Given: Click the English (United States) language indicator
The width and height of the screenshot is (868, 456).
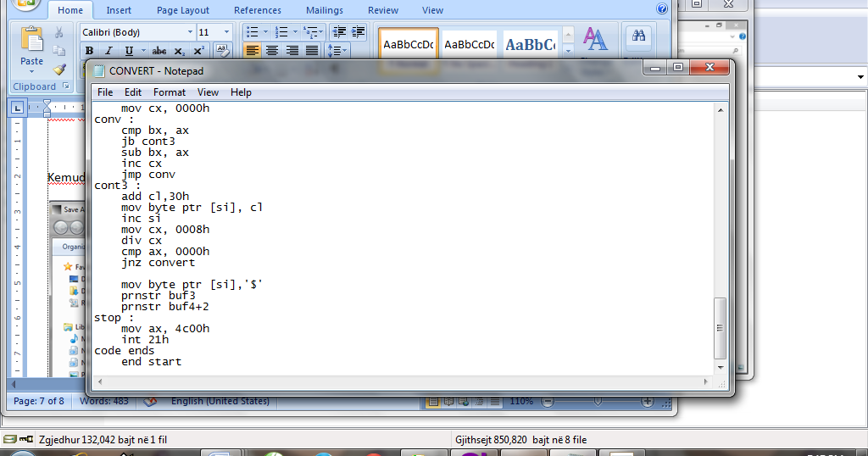Looking at the screenshot, I should [220, 401].
